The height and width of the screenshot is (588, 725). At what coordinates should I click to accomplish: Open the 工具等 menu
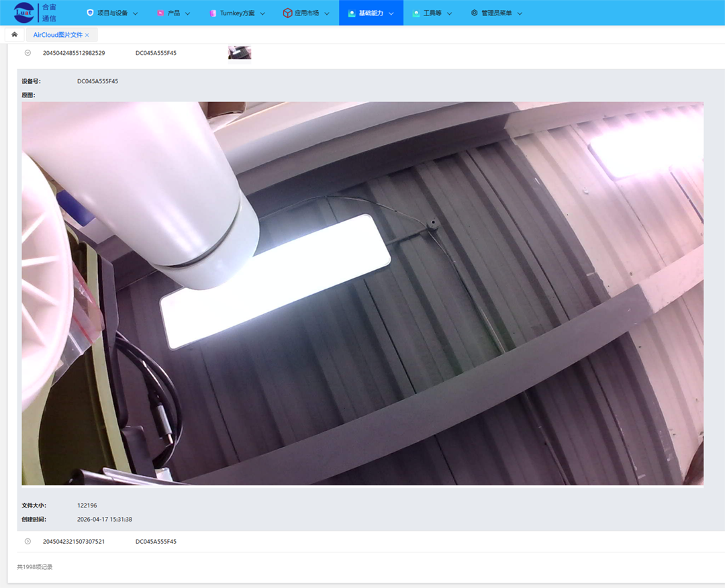(x=432, y=13)
